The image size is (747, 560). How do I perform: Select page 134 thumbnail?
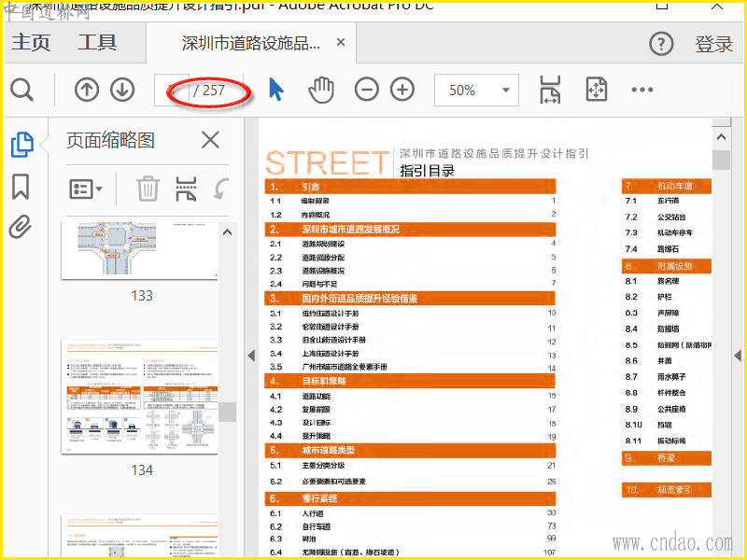pos(139,397)
